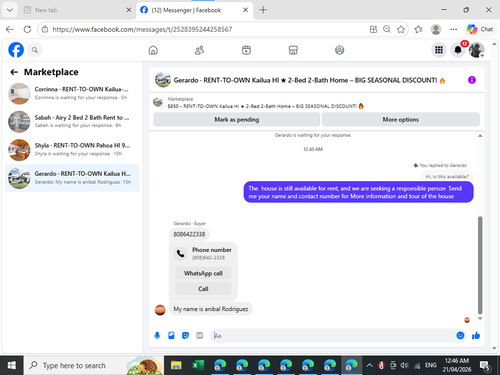Open the Groups icon in top navigation
This screenshot has height=375, width=500.
[339, 50]
